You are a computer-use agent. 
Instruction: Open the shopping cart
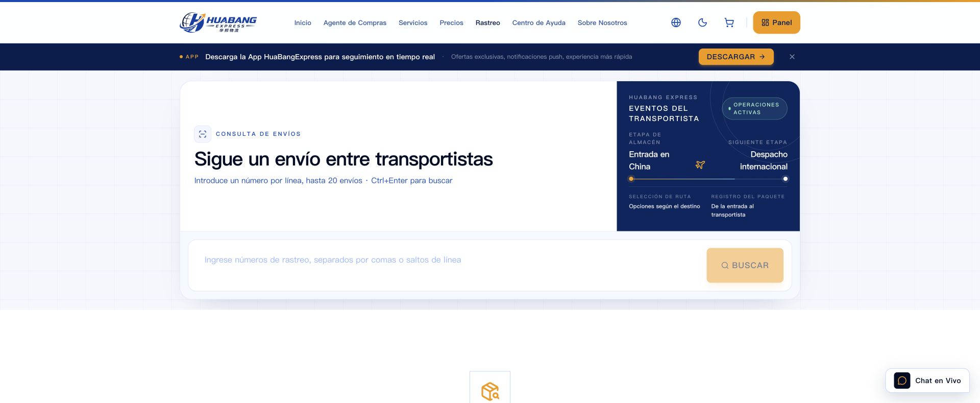click(729, 22)
